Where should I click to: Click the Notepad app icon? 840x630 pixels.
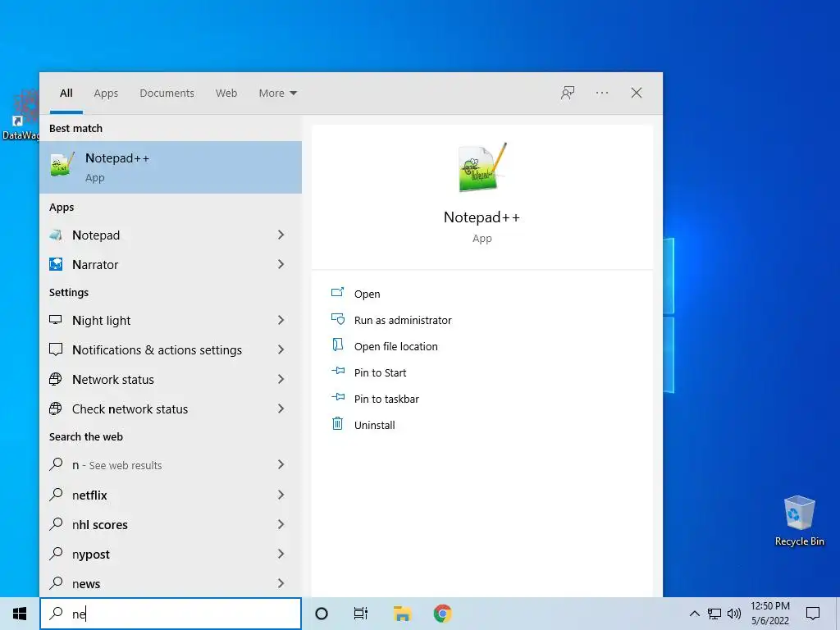[56, 235]
